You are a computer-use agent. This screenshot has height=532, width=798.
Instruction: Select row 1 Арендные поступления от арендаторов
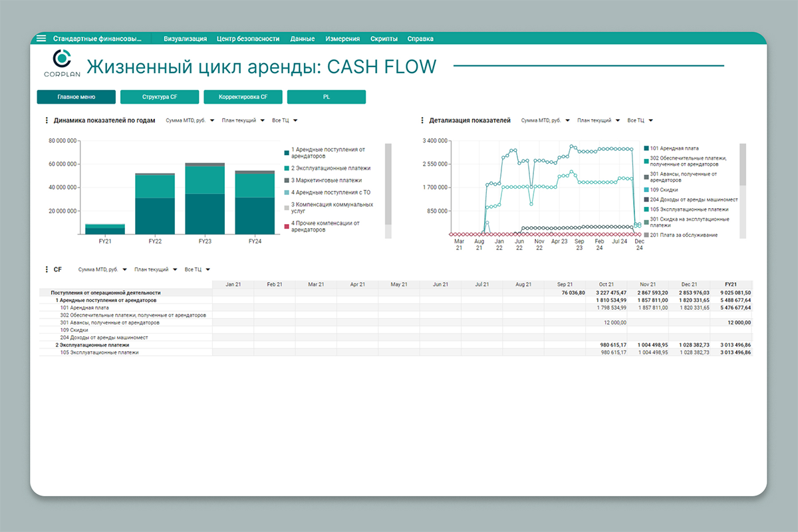pos(106,300)
